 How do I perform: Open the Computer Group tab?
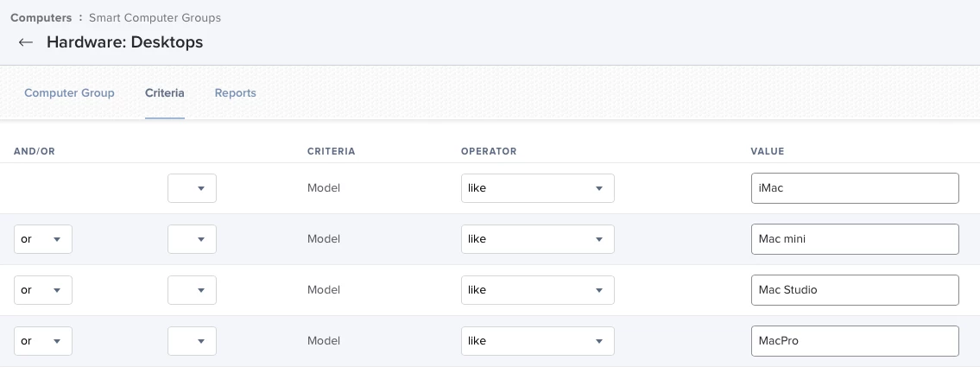pyautogui.click(x=69, y=92)
